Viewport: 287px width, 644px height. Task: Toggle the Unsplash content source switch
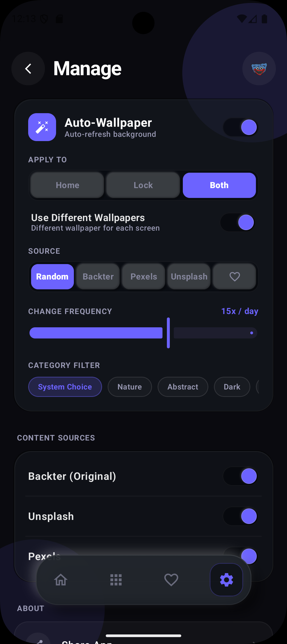point(241,516)
